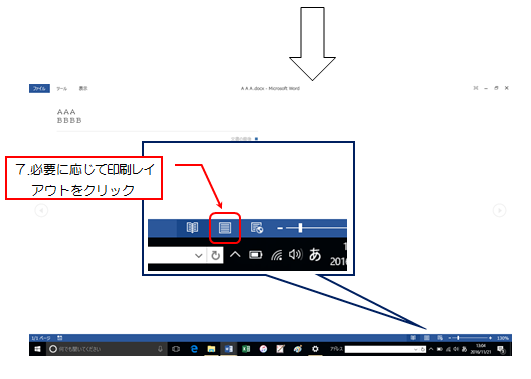Screen dimensions: 531x379
Task: Click the Wi-Fi icon in the enlarged callout
Action: click(x=277, y=255)
